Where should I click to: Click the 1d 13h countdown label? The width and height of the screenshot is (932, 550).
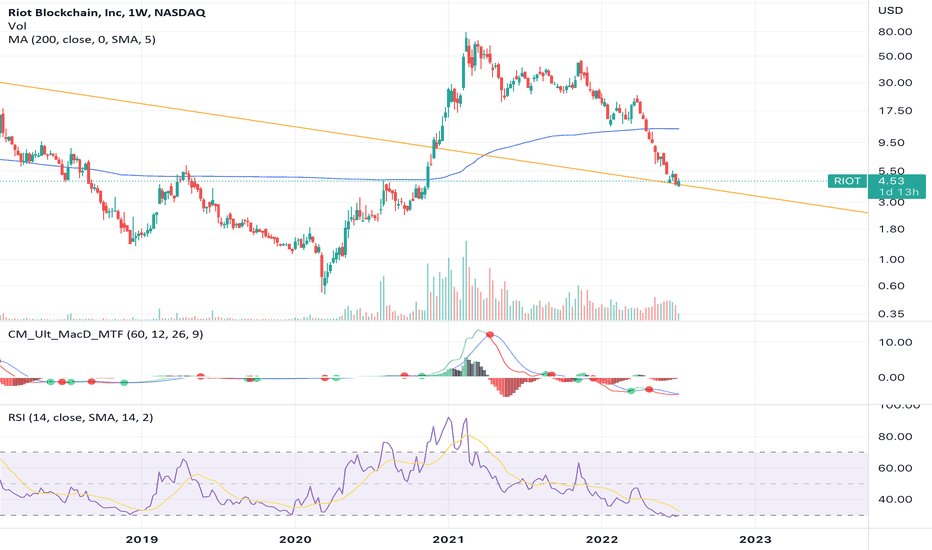899,192
